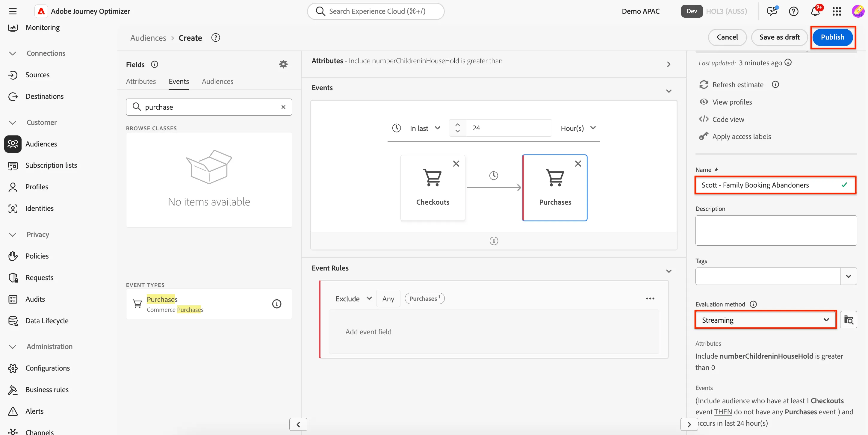Open the In last time dropdown
Image resolution: width=868 pixels, height=435 pixels.
coord(425,128)
